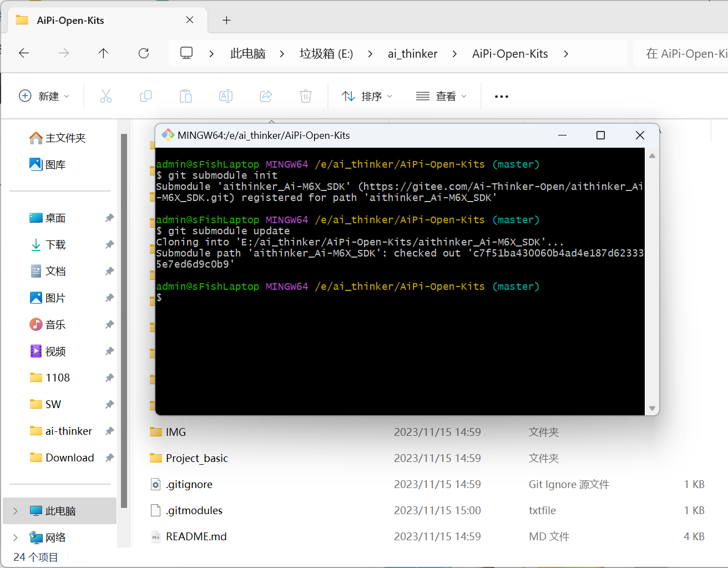
Task: Select the IMG folder
Action: tap(175, 432)
